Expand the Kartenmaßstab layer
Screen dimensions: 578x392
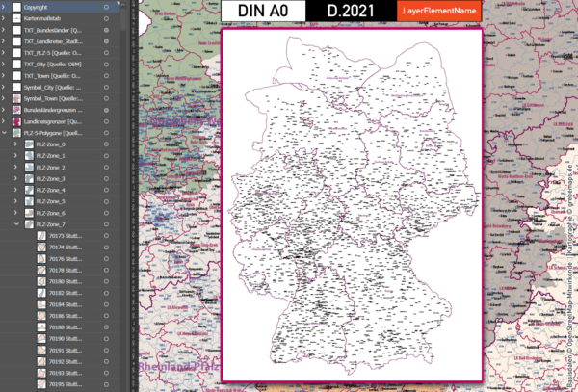coord(3,18)
